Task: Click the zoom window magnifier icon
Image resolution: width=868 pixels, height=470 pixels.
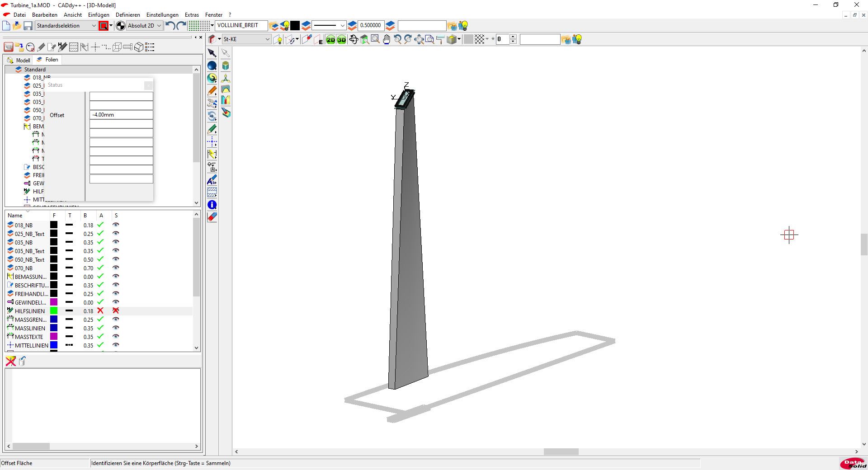Action: pos(375,40)
